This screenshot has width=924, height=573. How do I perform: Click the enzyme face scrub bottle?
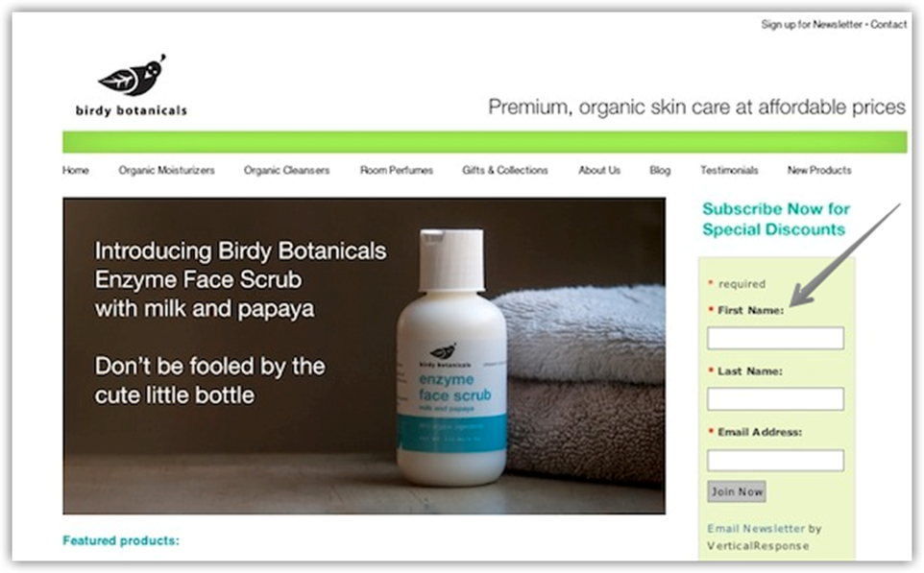tap(451, 357)
